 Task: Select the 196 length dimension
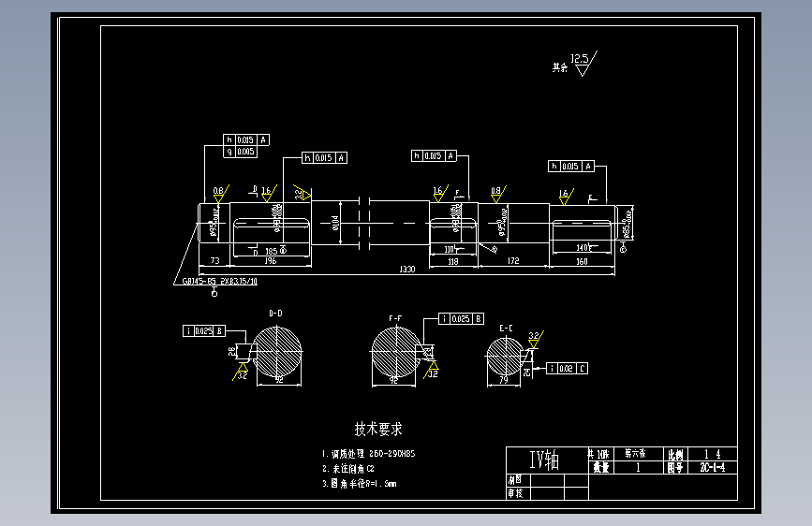click(x=271, y=261)
